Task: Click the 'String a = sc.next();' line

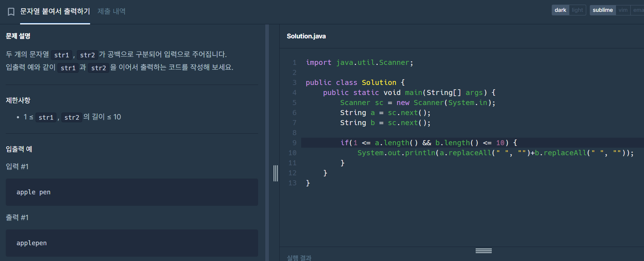Action: click(385, 113)
